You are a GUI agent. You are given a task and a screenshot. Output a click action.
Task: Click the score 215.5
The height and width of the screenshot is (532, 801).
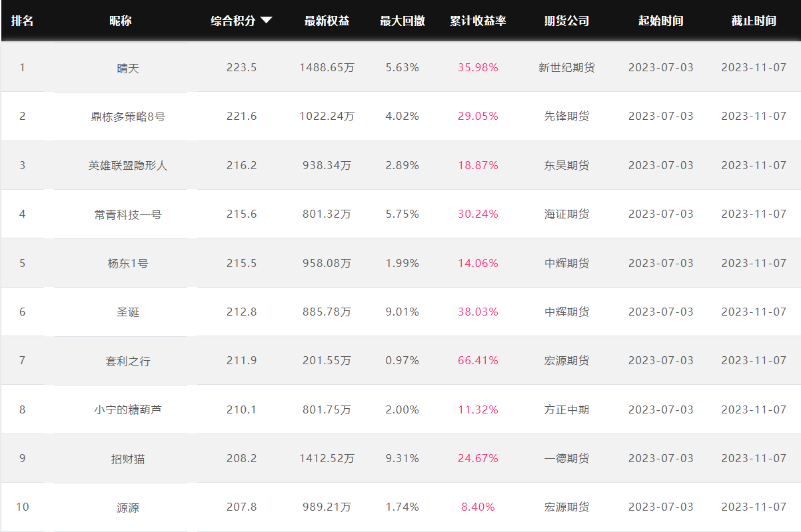241,263
